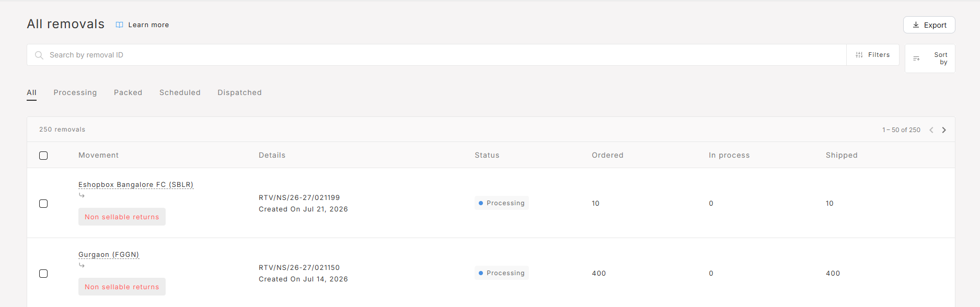Open the Packed tab
This screenshot has height=307, width=980.
click(128, 92)
